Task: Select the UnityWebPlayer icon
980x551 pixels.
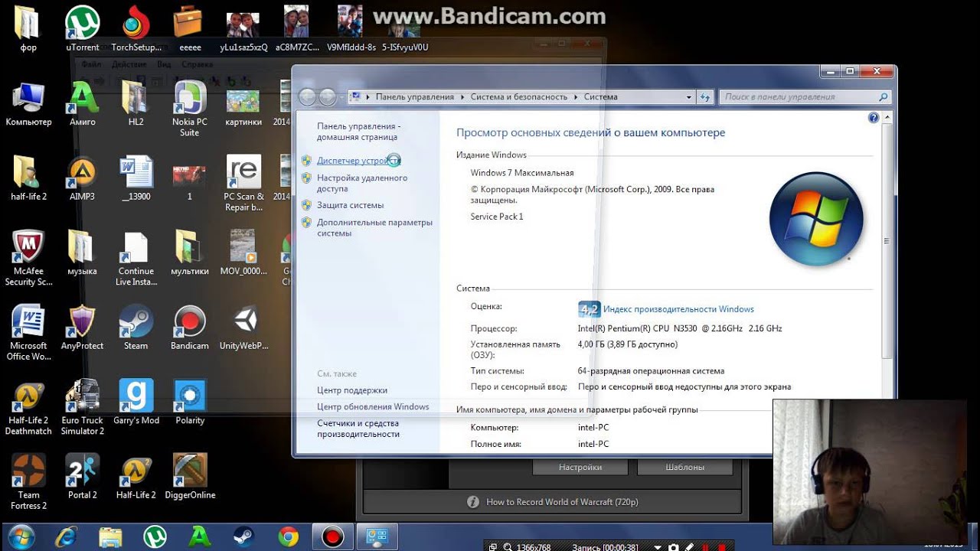Action: click(x=244, y=328)
